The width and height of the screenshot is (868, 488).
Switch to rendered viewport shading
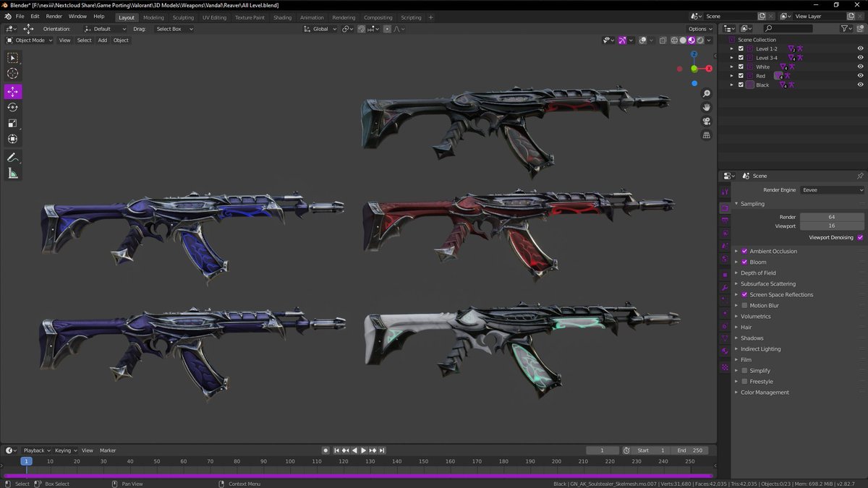click(700, 40)
